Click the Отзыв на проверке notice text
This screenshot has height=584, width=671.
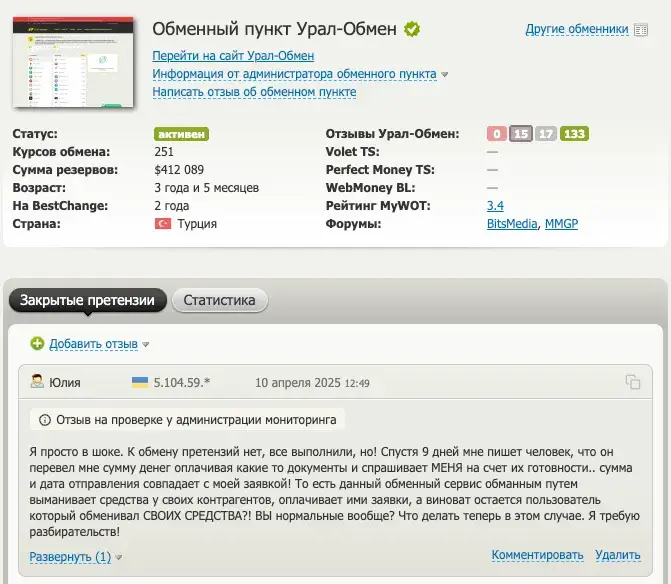[x=196, y=420]
